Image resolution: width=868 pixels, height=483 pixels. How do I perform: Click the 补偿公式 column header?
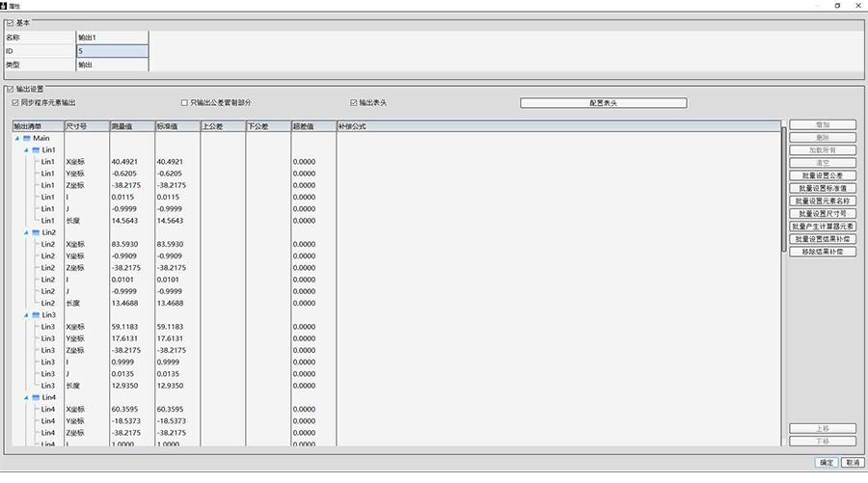click(x=558, y=126)
